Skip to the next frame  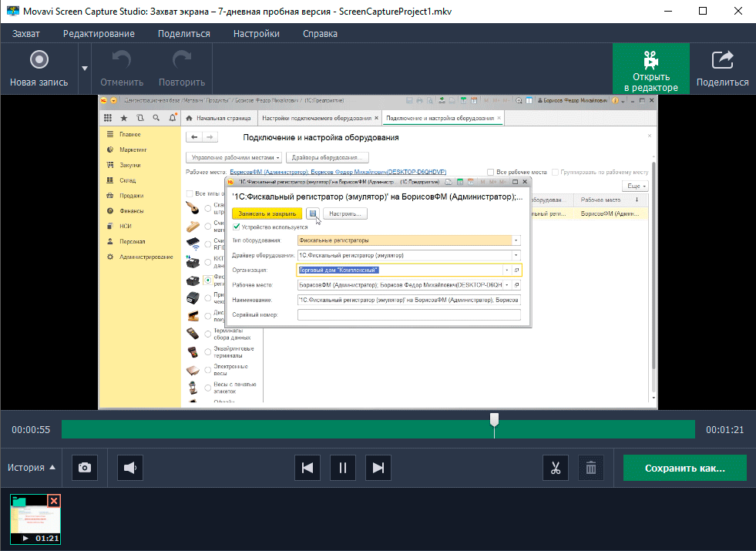378,467
